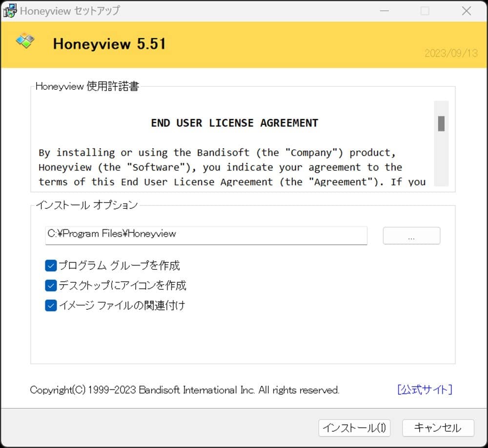Uncheck the デスクトップにアイコンを作成 option

coord(50,285)
